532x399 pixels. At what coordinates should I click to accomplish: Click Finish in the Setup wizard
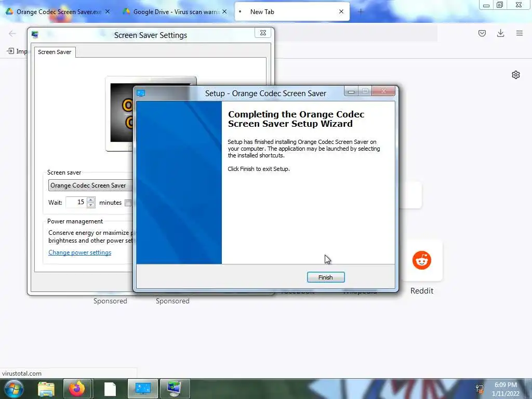326,277
